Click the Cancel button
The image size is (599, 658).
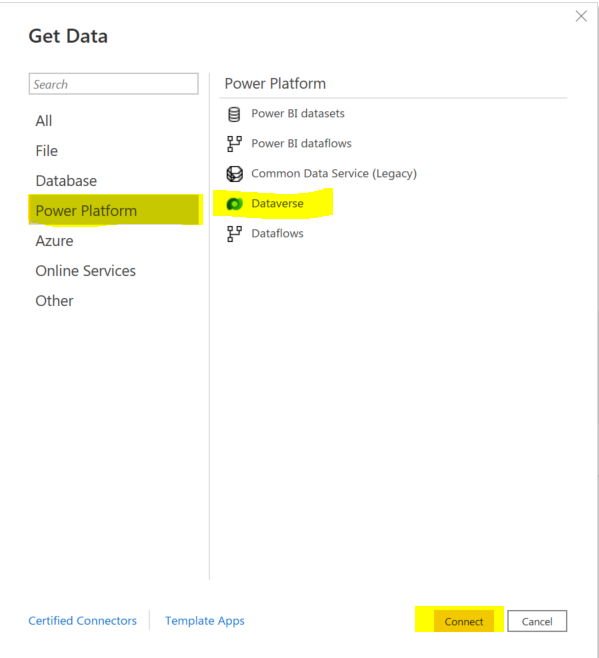tap(537, 621)
